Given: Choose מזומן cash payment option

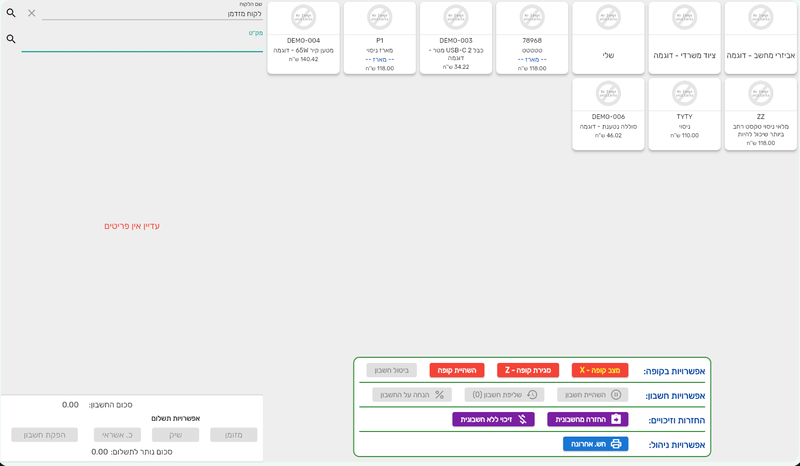Looking at the screenshot, I should point(234,435).
